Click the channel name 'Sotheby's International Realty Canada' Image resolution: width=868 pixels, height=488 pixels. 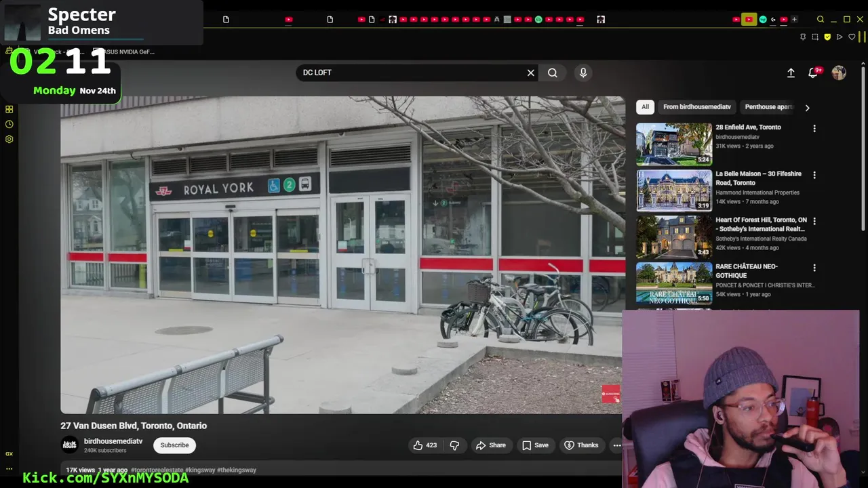(761, 239)
